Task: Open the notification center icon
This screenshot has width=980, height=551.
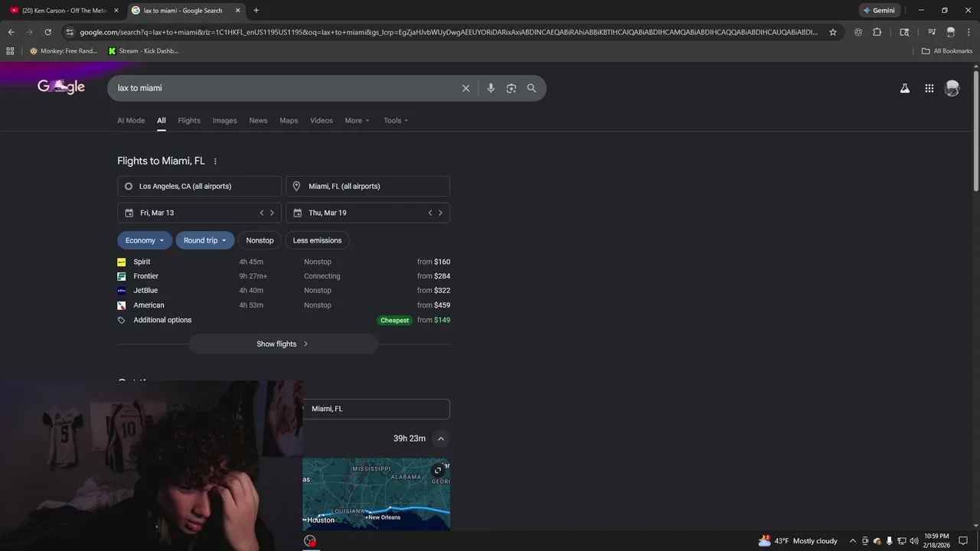Action: [963, 541]
